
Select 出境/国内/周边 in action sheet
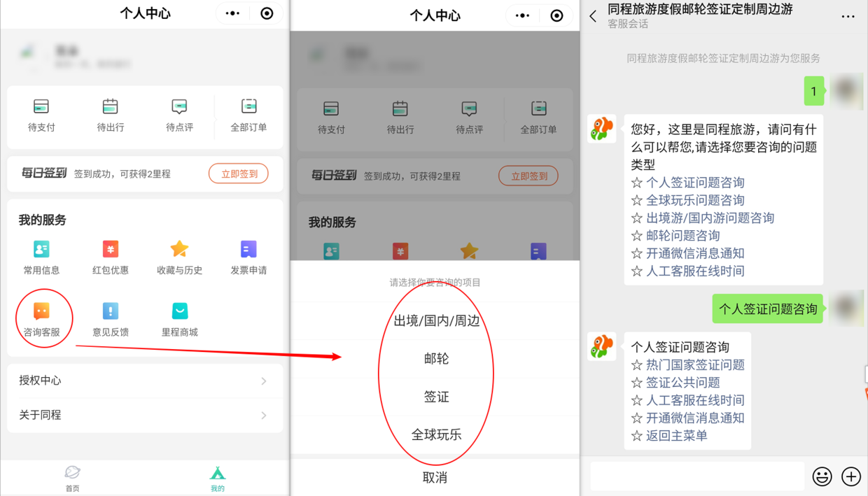(x=435, y=321)
